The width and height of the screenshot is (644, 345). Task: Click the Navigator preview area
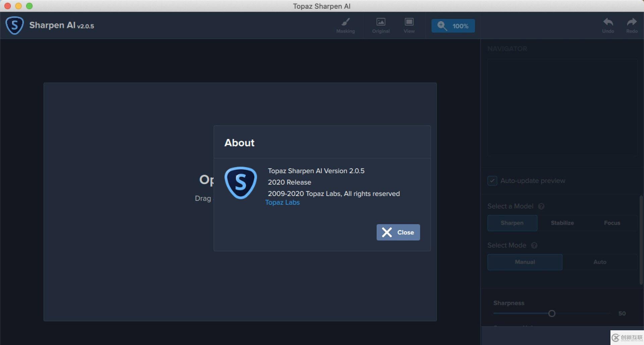[562, 107]
